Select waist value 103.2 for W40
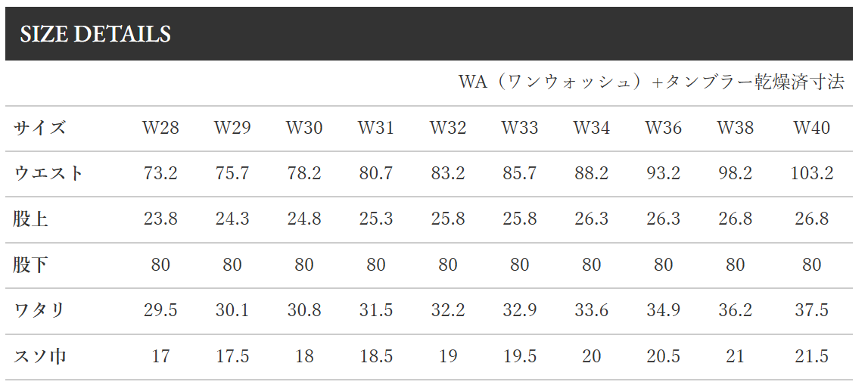Viewport: 868px width, 385px height. pyautogui.click(x=812, y=173)
